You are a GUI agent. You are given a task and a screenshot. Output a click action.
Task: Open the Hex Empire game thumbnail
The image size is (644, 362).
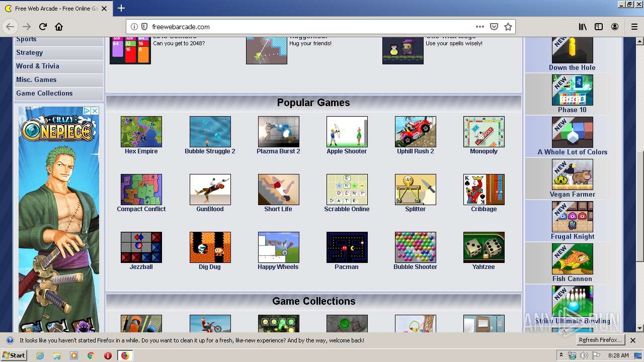(x=141, y=132)
